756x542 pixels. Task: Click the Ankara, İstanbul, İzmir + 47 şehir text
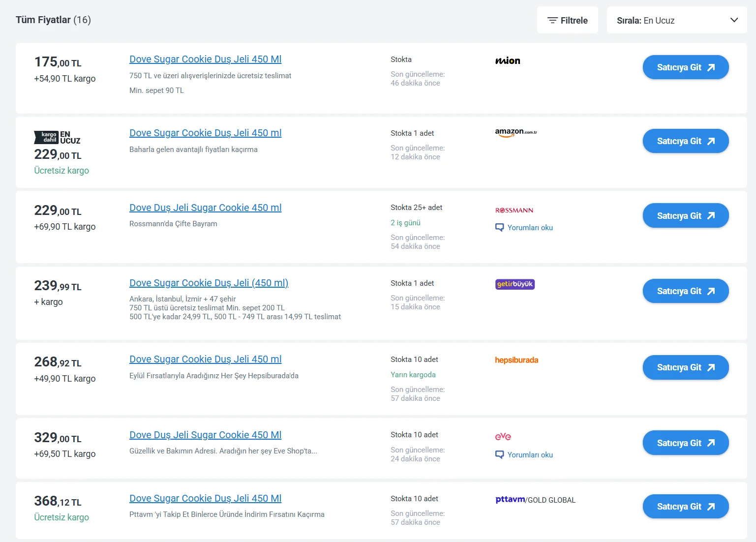tap(182, 299)
